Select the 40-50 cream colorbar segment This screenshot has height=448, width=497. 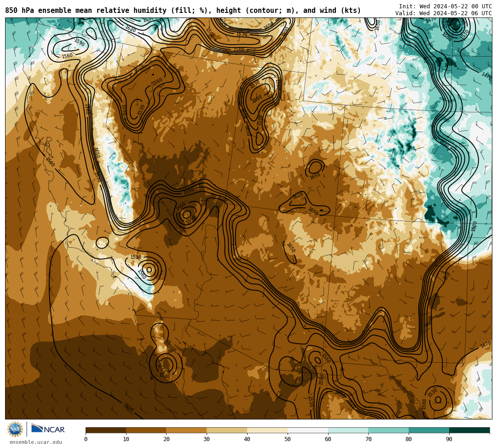point(267,430)
